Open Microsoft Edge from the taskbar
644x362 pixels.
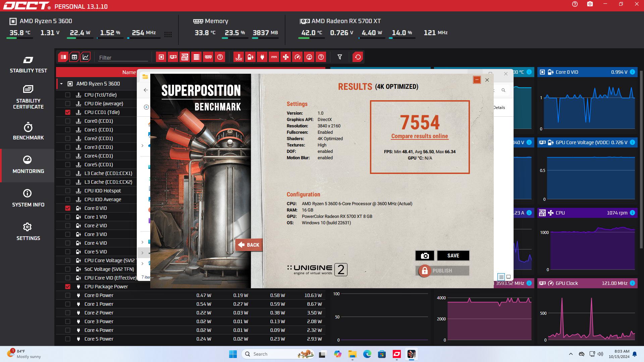tap(367, 354)
